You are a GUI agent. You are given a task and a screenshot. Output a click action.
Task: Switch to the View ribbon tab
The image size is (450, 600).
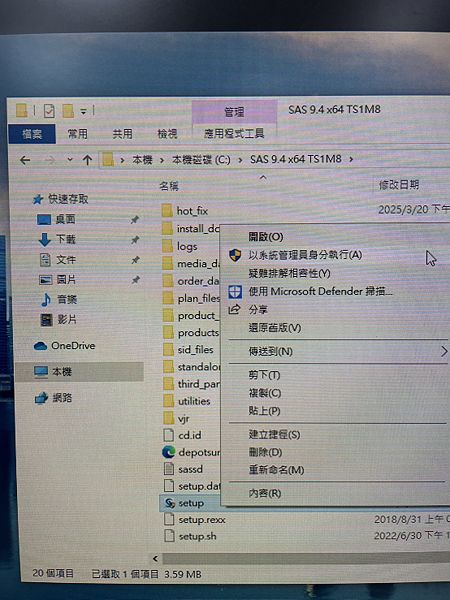point(167,134)
